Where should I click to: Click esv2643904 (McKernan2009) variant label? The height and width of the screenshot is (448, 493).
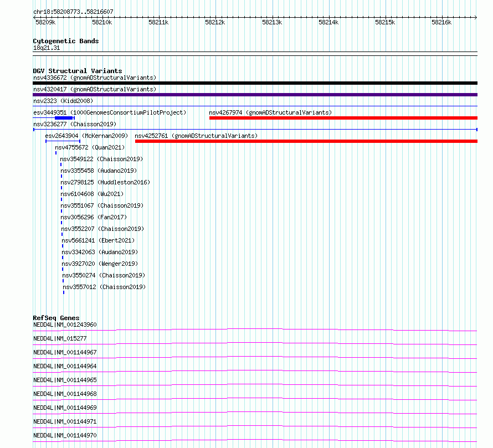point(86,136)
